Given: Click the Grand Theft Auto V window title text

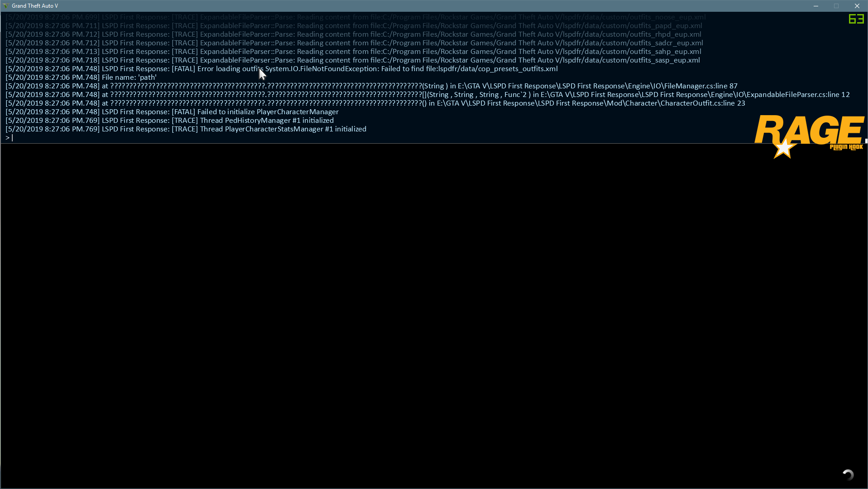Looking at the screenshot, I should 35,6.
